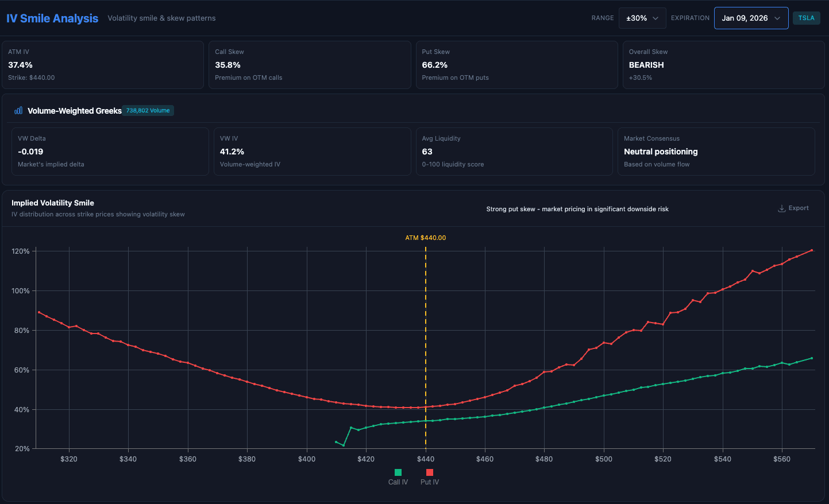The image size is (829, 504).
Task: Click the 20% y-axis label
Action: pyautogui.click(x=22, y=449)
